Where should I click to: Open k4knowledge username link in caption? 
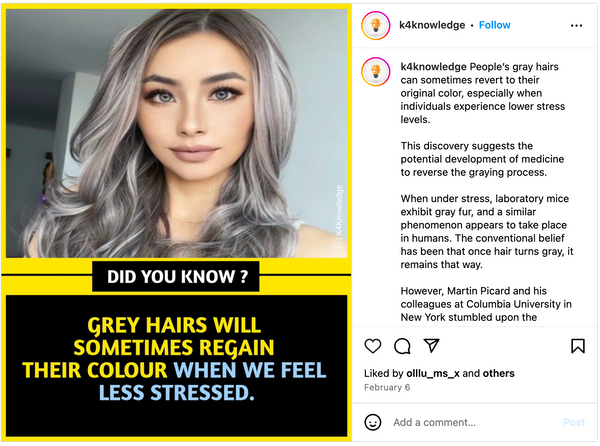coord(434,67)
